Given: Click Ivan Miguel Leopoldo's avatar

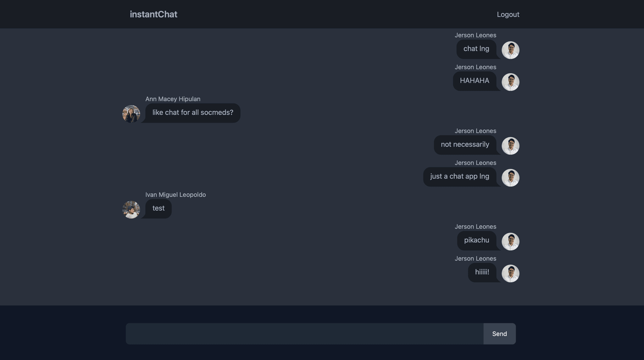Looking at the screenshot, I should 131,210.
